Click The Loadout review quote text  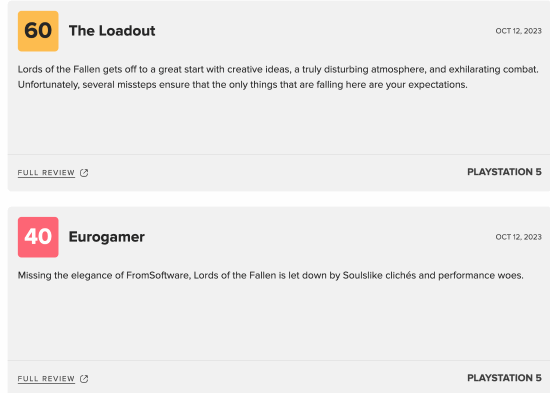278,77
